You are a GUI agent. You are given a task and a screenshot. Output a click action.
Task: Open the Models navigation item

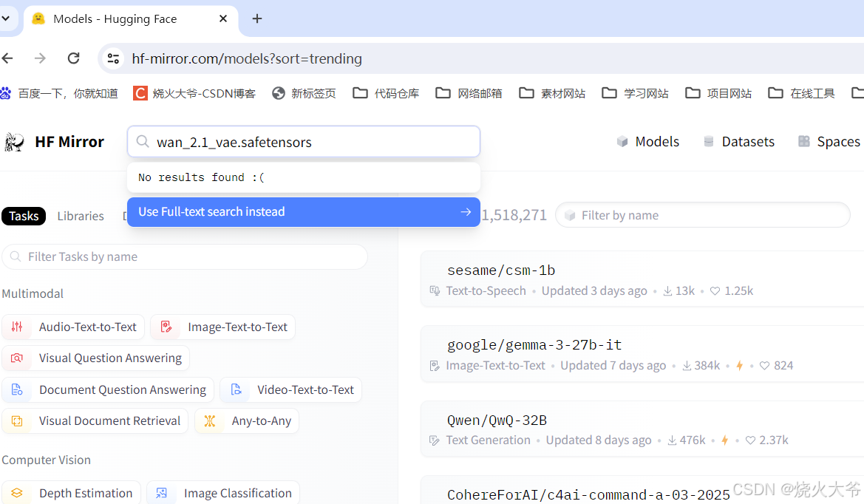(x=648, y=142)
